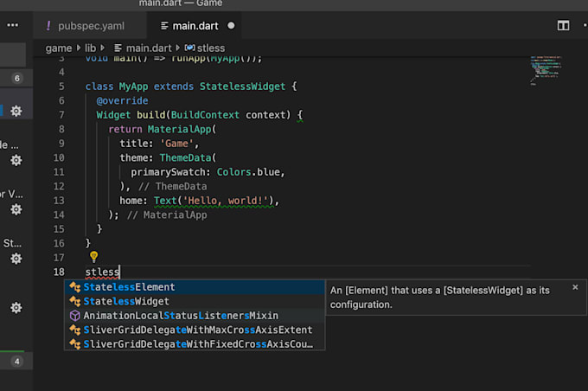Select AnimationLocalStatusListenersMixin suggestion

195,316
